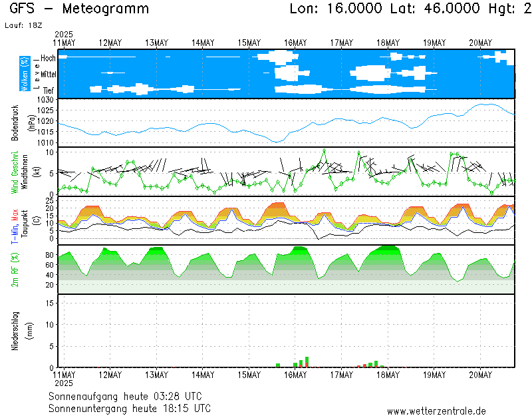Click the 18MAY date label above the cloud panel
Image resolution: width=532 pixels, height=416 pixels.
point(388,43)
